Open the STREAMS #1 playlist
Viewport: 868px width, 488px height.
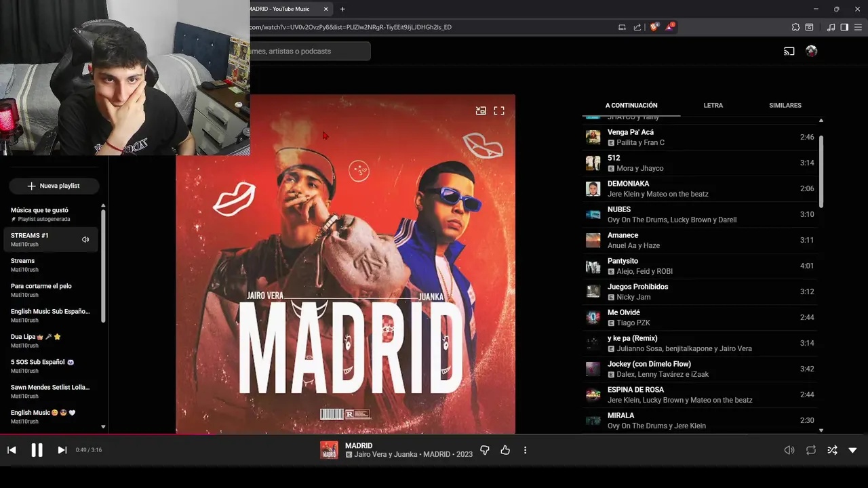pos(41,239)
